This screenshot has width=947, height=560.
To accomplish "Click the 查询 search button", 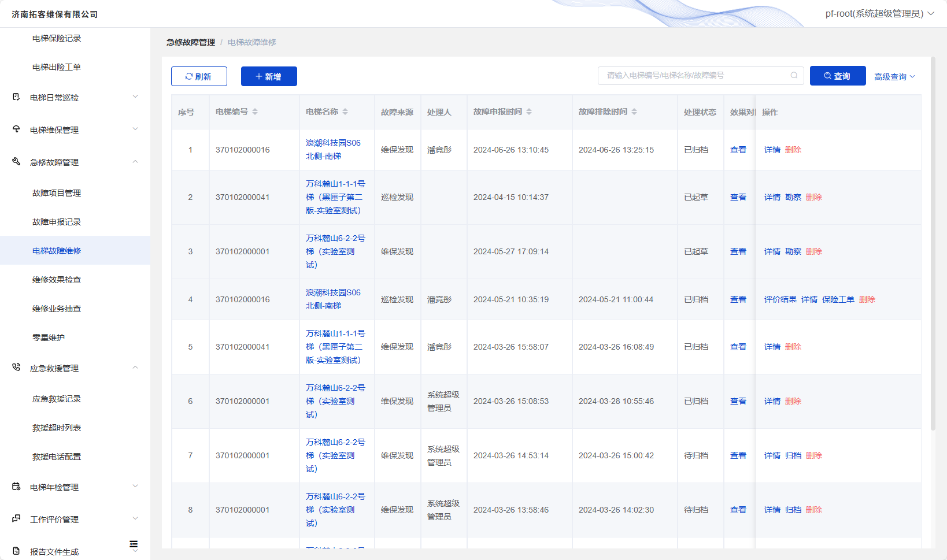I will [x=838, y=76].
